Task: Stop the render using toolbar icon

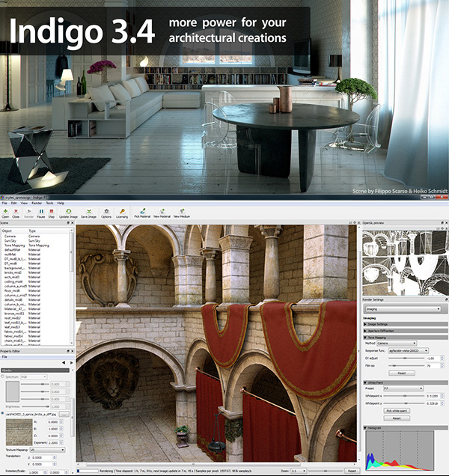Action: pos(52,213)
